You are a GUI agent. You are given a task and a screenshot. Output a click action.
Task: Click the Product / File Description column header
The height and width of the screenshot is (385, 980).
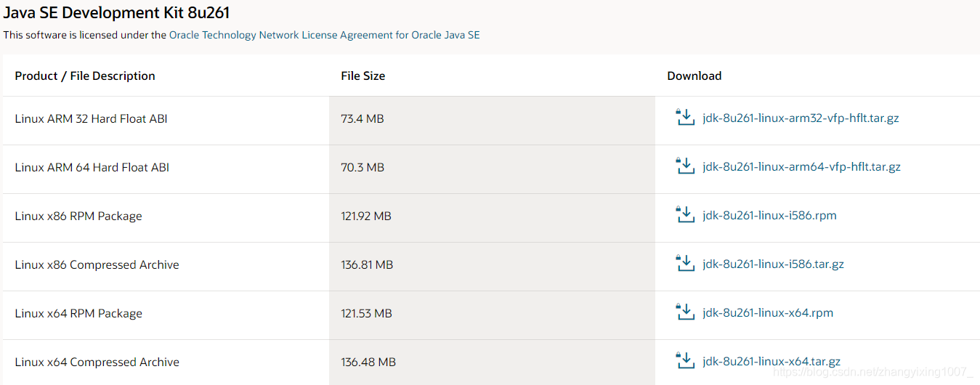(85, 76)
